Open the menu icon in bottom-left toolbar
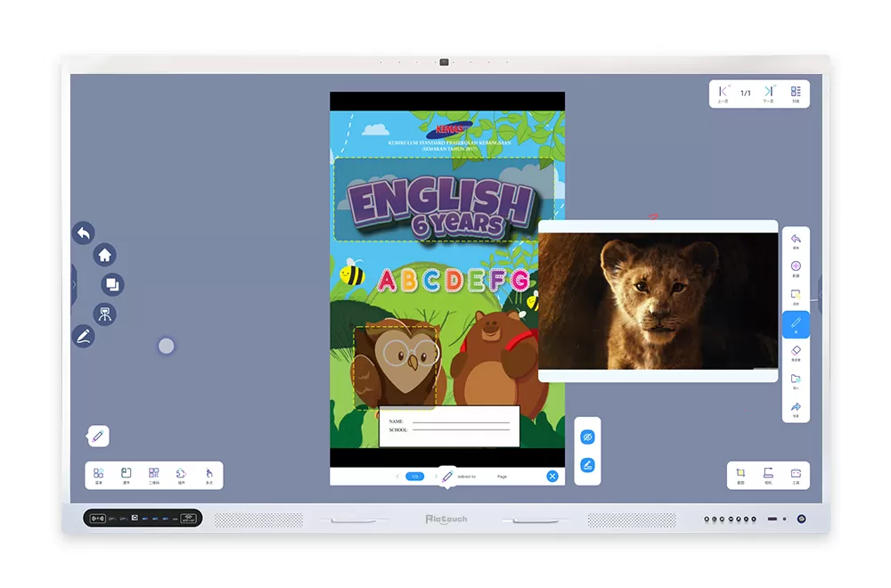Viewport: 891px width, 588px height. (98, 476)
